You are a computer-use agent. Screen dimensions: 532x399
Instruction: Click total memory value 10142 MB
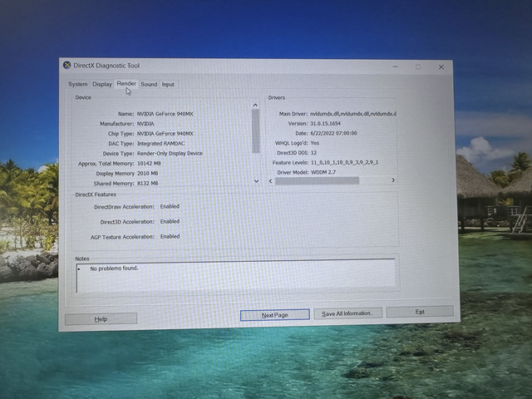click(x=149, y=163)
